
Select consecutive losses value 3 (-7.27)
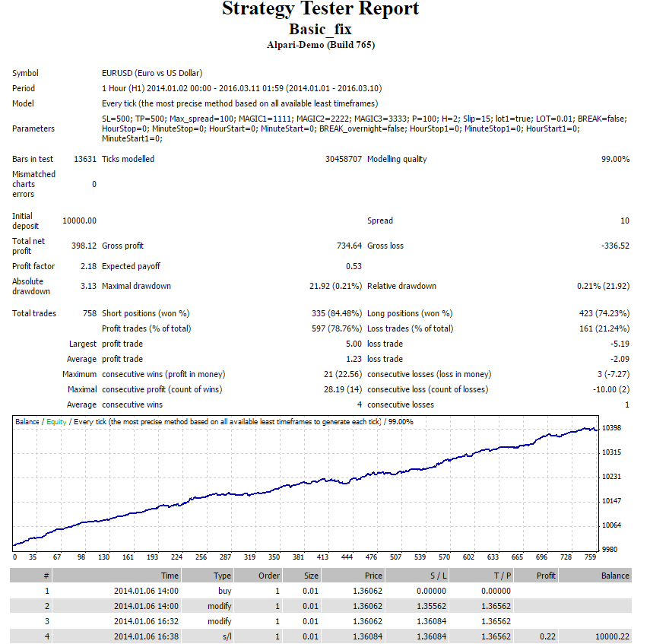point(613,374)
